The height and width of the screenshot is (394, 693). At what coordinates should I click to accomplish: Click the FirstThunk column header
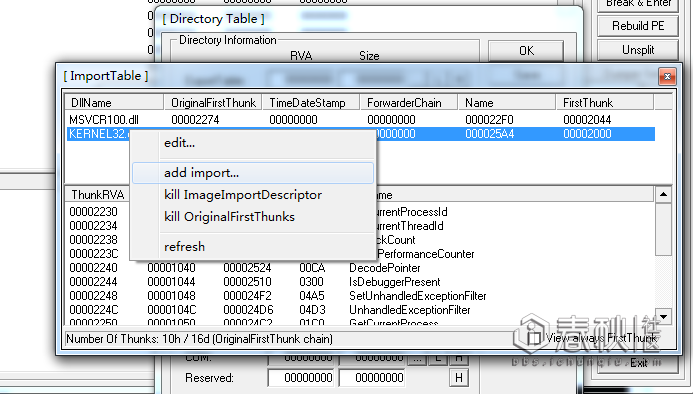tap(605, 103)
